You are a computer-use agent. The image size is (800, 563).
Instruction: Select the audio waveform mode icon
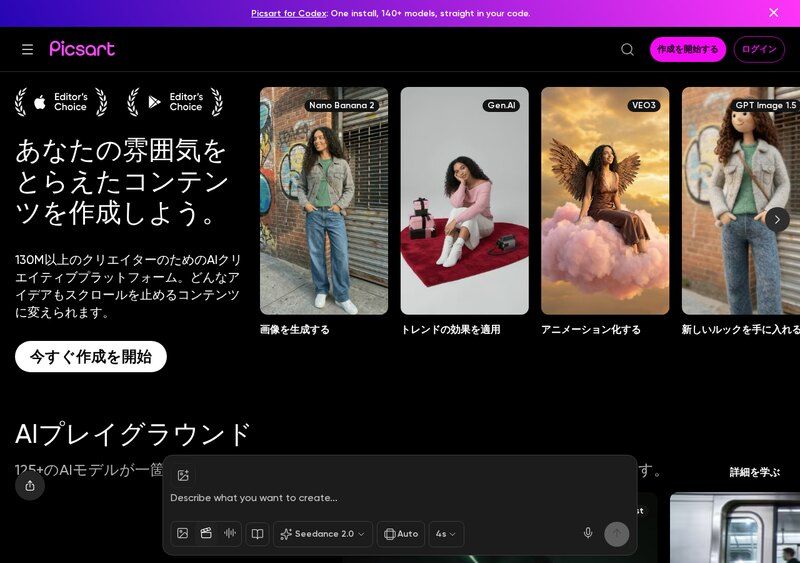pos(230,533)
